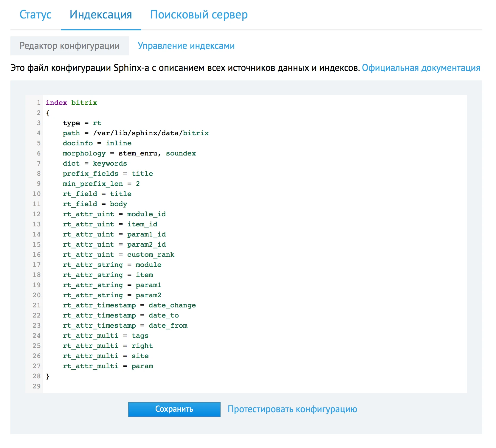Viewport: 496px width, 448px height.
Task: Click on the 'docinfo = inline' line
Action: 97,143
